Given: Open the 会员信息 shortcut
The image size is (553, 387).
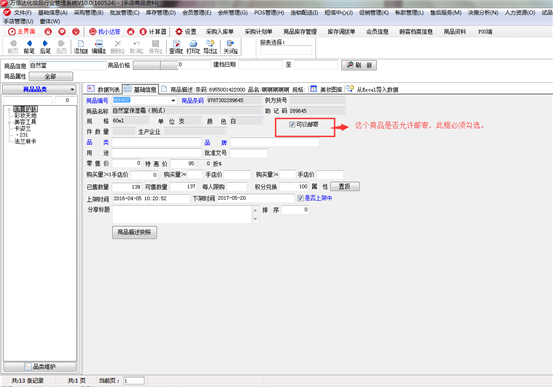Looking at the screenshot, I should pos(377,32).
